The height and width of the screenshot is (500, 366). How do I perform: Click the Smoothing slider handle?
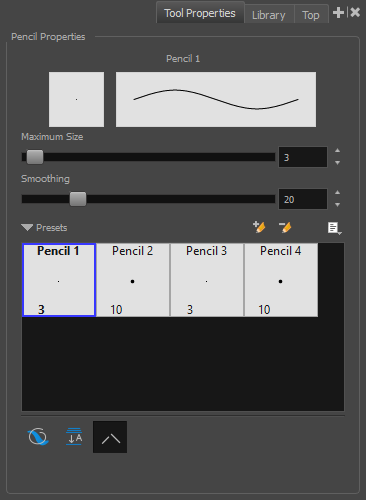(78, 199)
